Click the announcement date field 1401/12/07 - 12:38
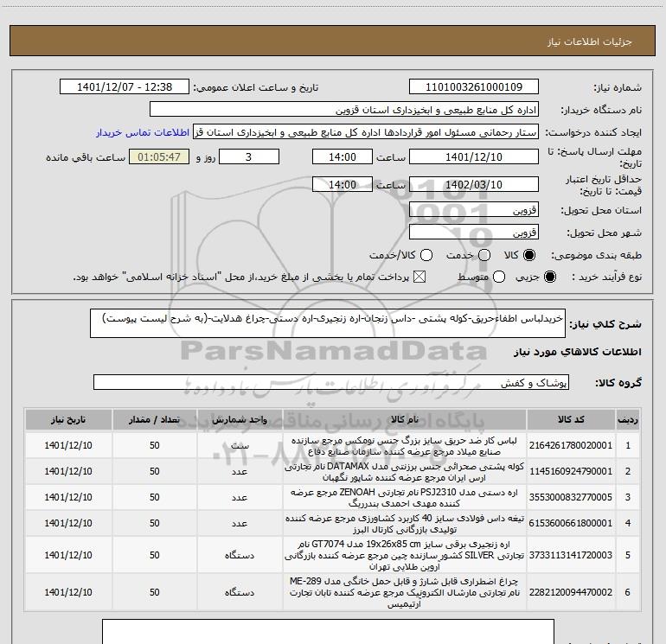The width and height of the screenshot is (666, 644). pyautogui.click(x=125, y=86)
